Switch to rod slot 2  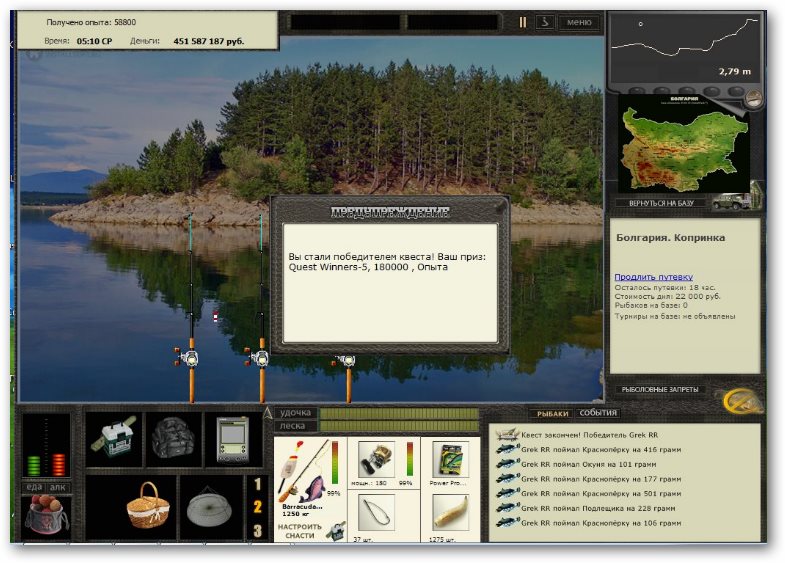(257, 507)
